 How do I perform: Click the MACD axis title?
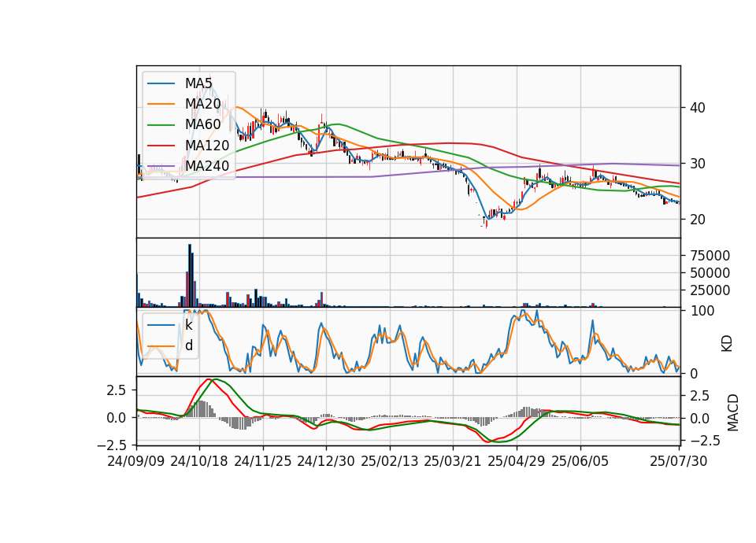733,412
